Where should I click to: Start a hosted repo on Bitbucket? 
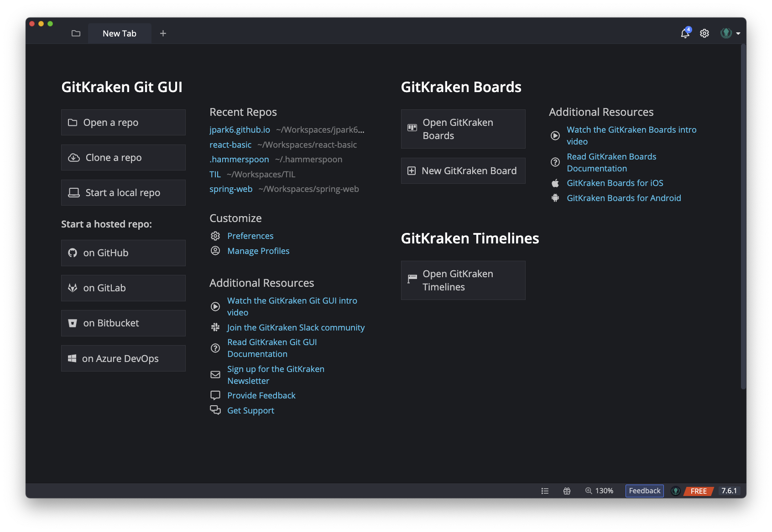coord(123,323)
